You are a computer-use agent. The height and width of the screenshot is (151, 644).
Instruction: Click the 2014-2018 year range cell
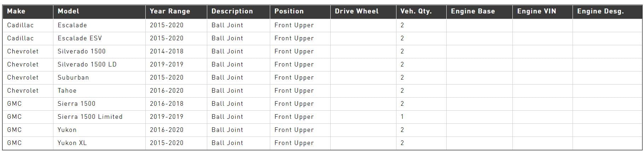click(x=167, y=51)
